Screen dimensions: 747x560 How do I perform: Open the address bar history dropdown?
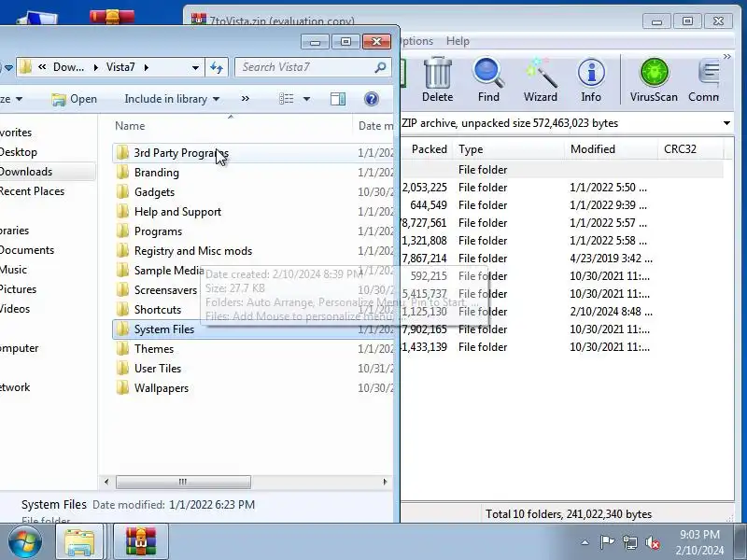click(x=195, y=67)
